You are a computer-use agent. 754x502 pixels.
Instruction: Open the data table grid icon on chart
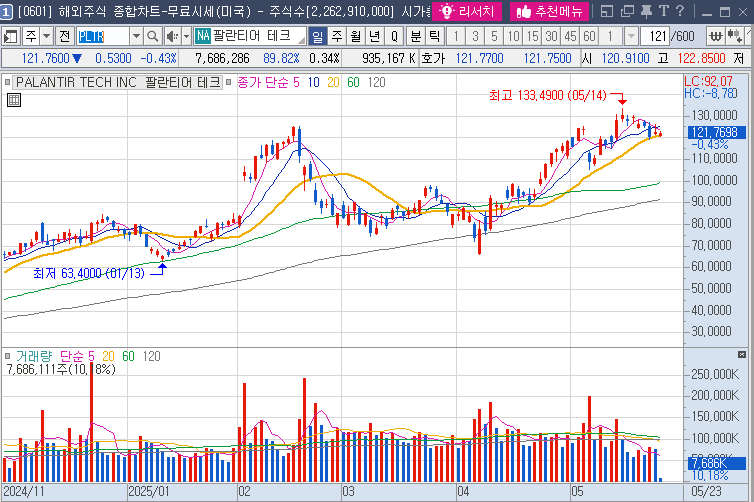[14, 100]
